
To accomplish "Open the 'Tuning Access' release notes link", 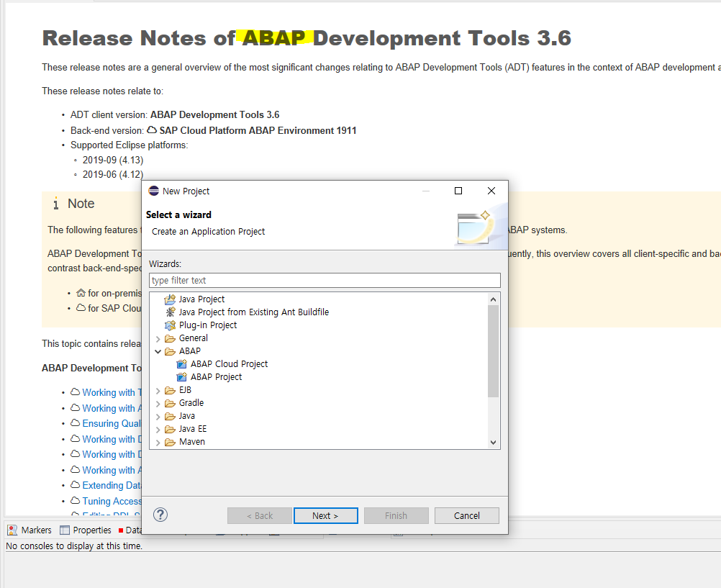I will 112,501.
